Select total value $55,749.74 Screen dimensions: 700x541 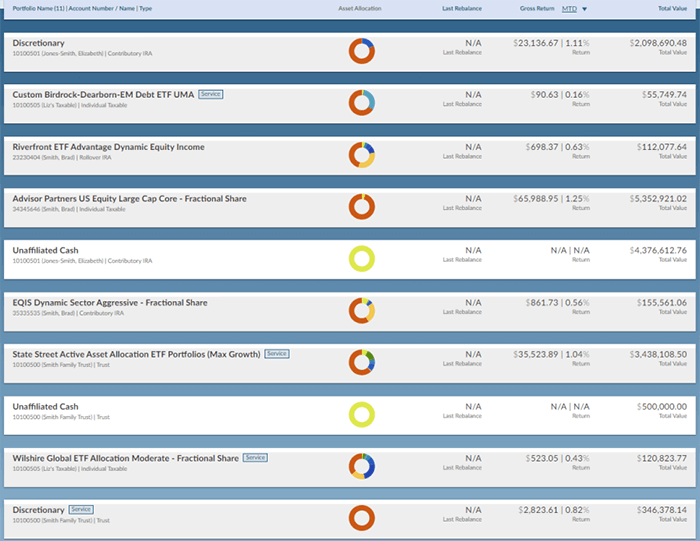[664, 95]
